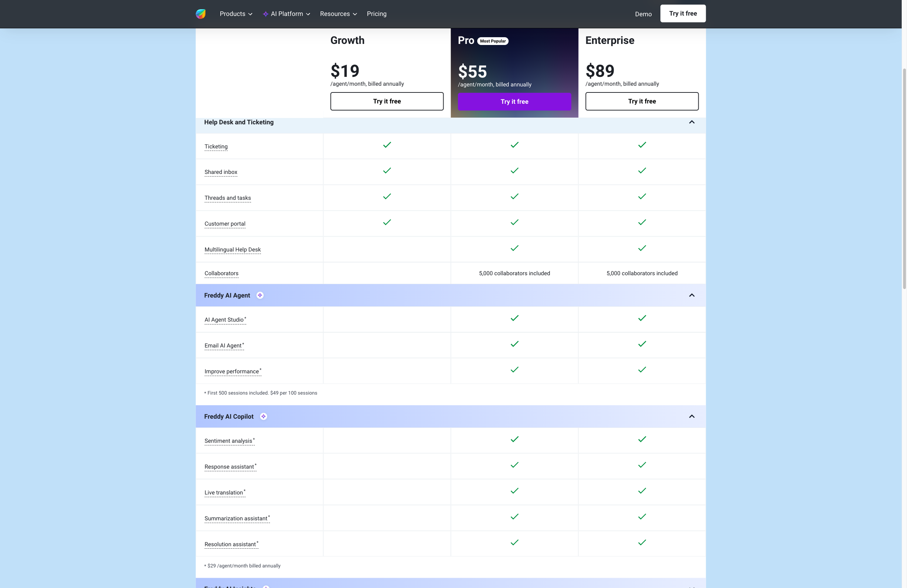This screenshot has width=907, height=588.
Task: Click the Threads and tasks feature label
Action: (x=228, y=198)
